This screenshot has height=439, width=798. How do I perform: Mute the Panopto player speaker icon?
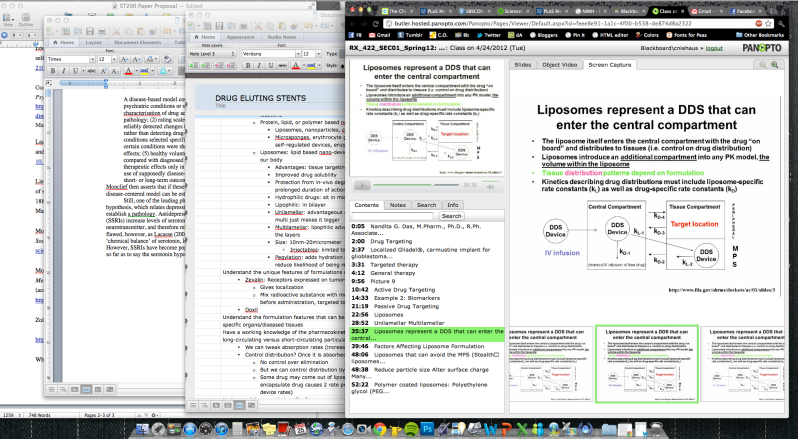point(491,187)
